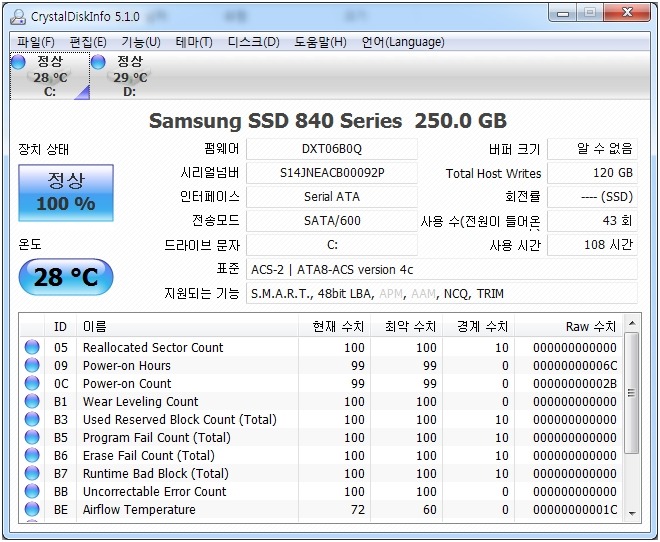The image size is (660, 542).
Task: Click the status orb for Power-on Count
Action: click(x=32, y=383)
